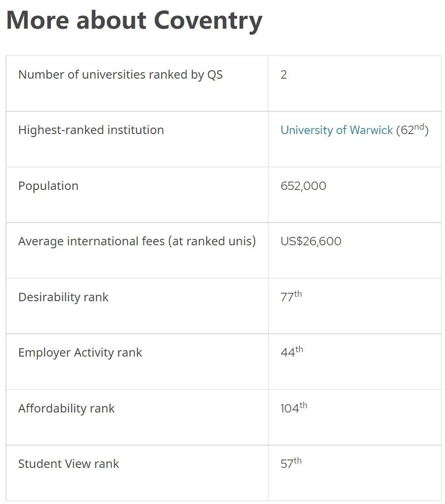Click the 652,000 population value
Screen dimensions: 445x504
pyautogui.click(x=303, y=186)
